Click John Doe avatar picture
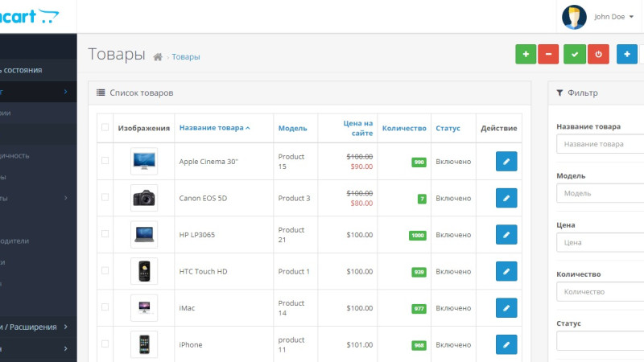Screen dimensions: 644x362 (574, 17)
